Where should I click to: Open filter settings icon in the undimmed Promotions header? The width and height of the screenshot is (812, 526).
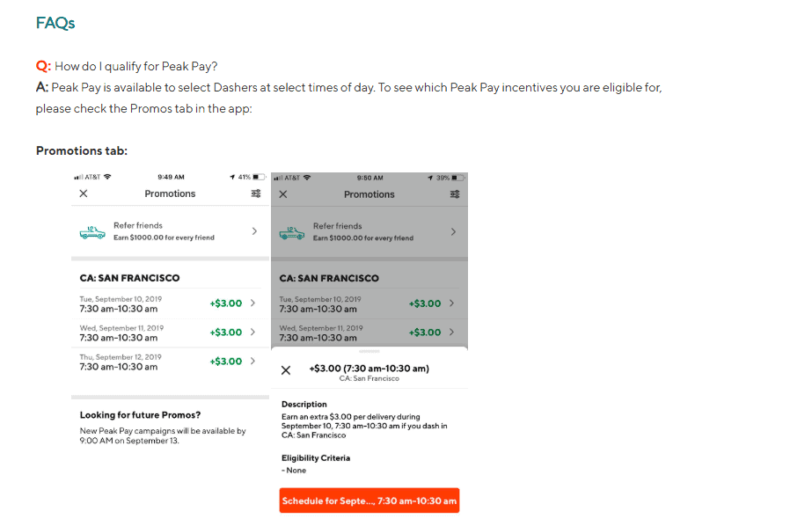click(256, 194)
